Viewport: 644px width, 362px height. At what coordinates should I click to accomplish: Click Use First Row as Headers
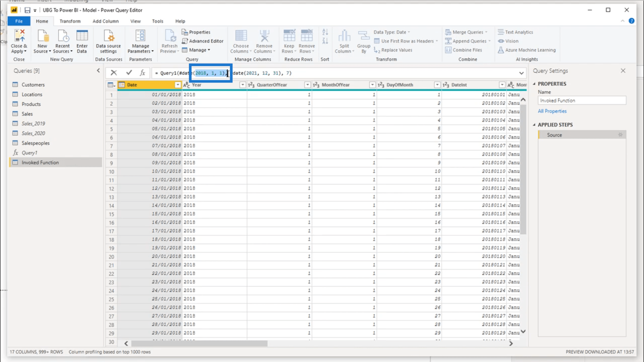point(406,41)
